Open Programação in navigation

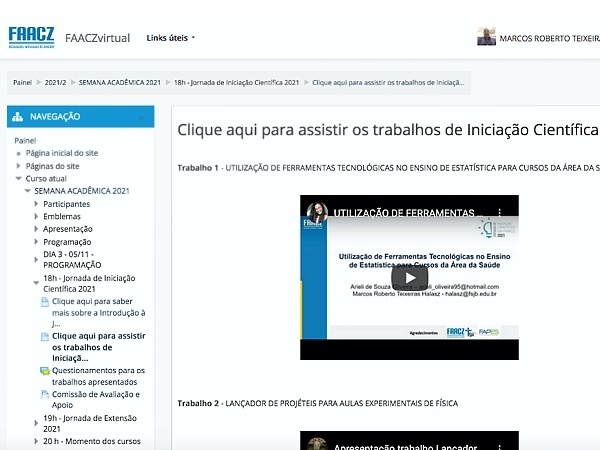click(x=67, y=242)
